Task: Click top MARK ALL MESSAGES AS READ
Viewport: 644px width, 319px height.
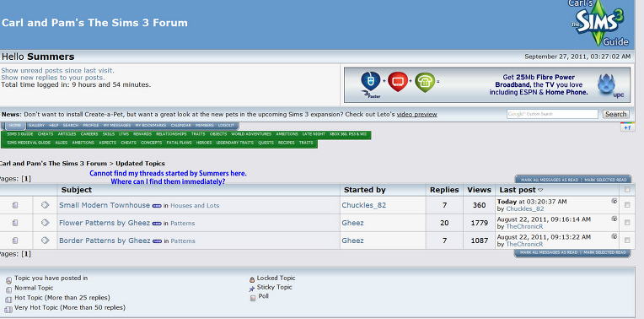Action: (550, 180)
